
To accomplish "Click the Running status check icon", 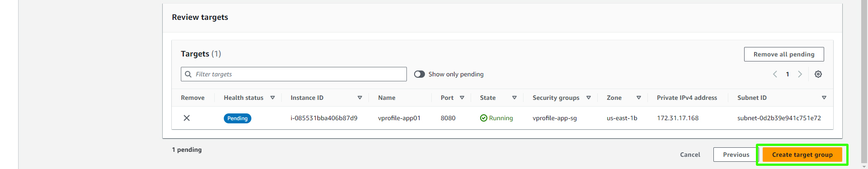I will (484, 118).
